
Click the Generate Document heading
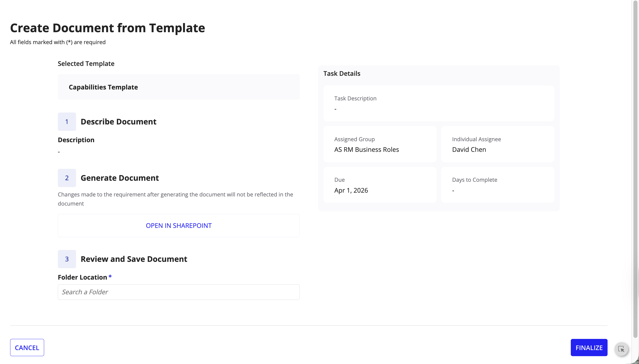[x=120, y=178]
